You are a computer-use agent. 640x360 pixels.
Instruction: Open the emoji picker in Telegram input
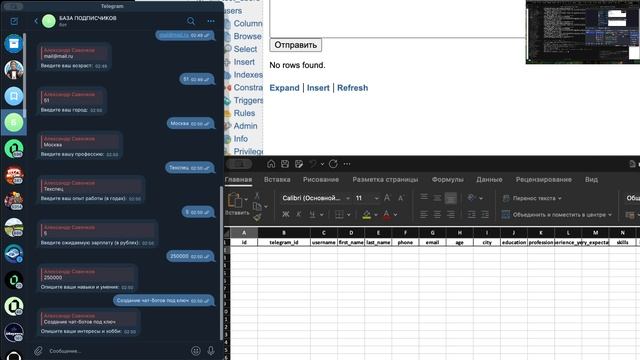[x=196, y=351]
